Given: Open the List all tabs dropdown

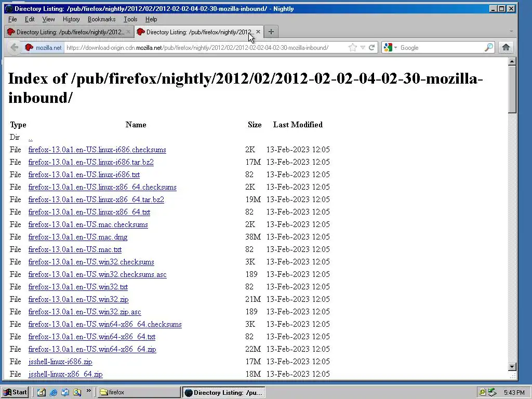Looking at the screenshot, I should 511,31.
